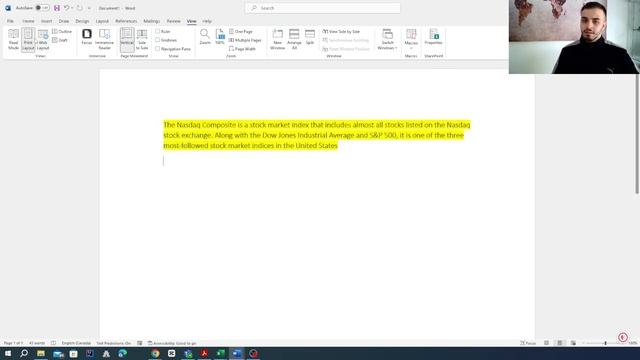
Task: Open Outline view
Action: tap(62, 31)
